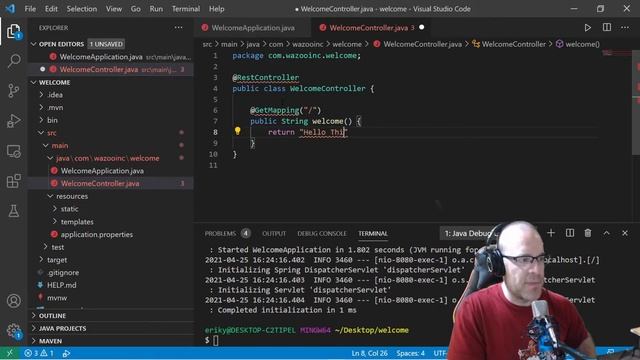This screenshot has height=360, width=640.
Task: Select the Terminal panel tab
Action: pyautogui.click(x=373, y=233)
